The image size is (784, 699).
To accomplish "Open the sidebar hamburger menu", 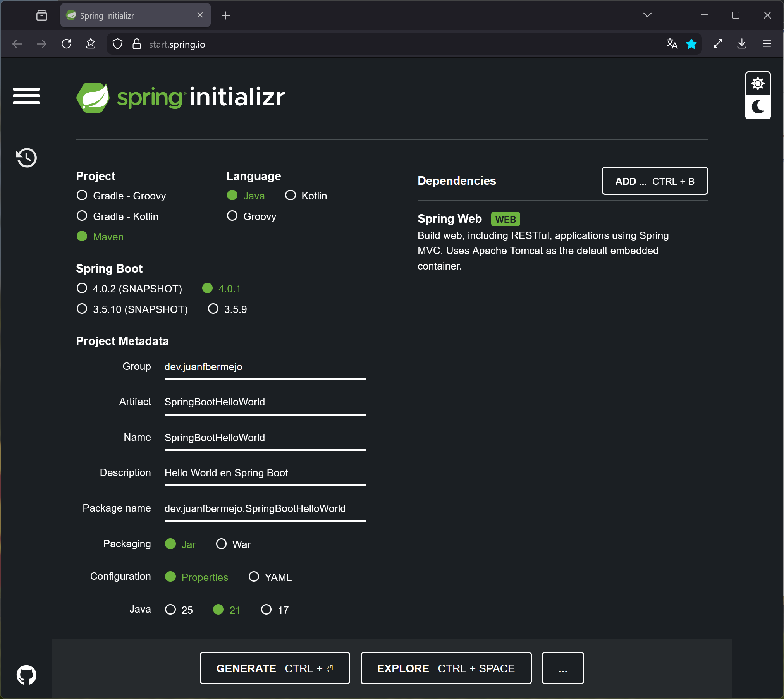I will point(26,96).
